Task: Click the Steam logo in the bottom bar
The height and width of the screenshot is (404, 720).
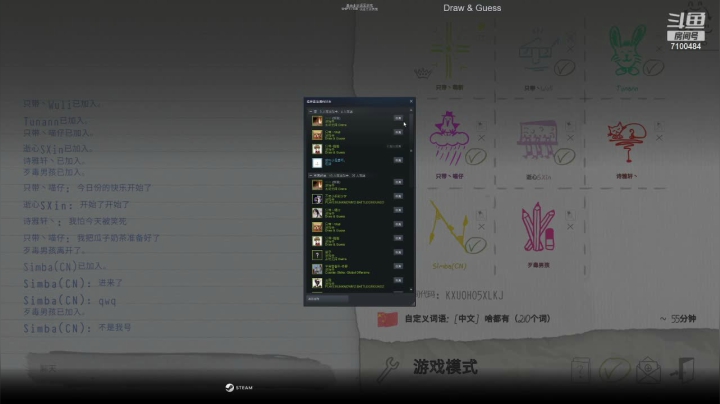Action: coord(239,387)
